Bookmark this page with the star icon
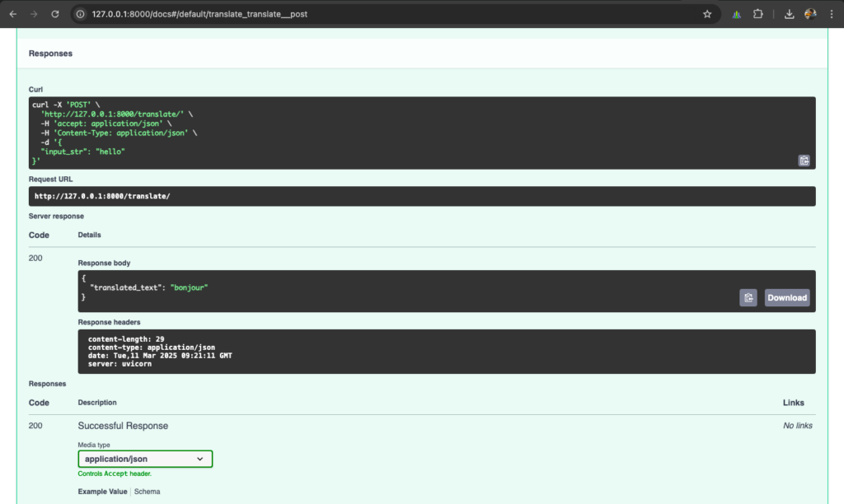 click(706, 13)
